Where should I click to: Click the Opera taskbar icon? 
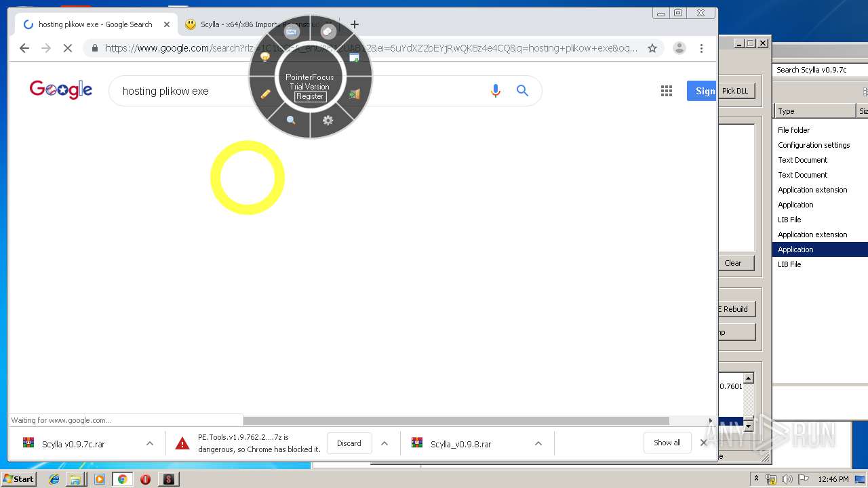tap(145, 479)
